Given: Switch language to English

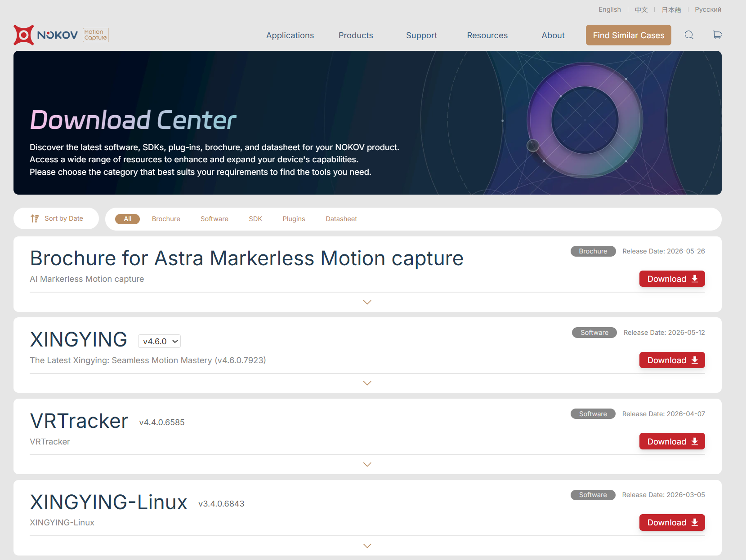Looking at the screenshot, I should click(609, 9).
